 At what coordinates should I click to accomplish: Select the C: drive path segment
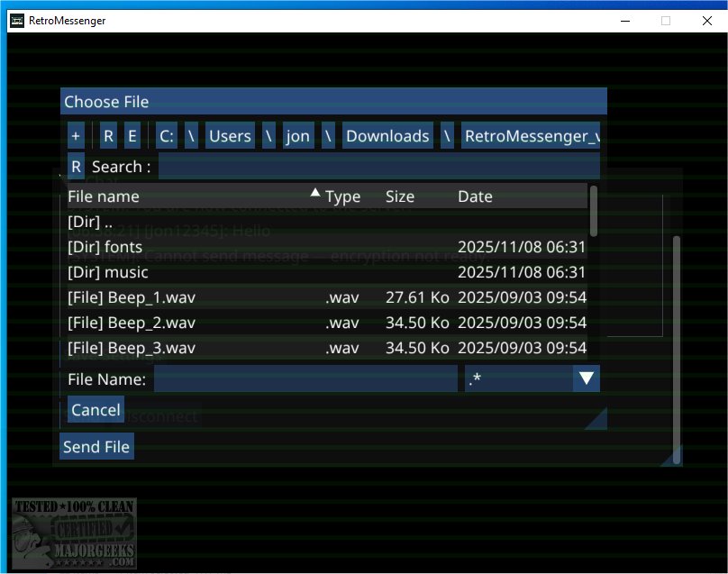(166, 136)
